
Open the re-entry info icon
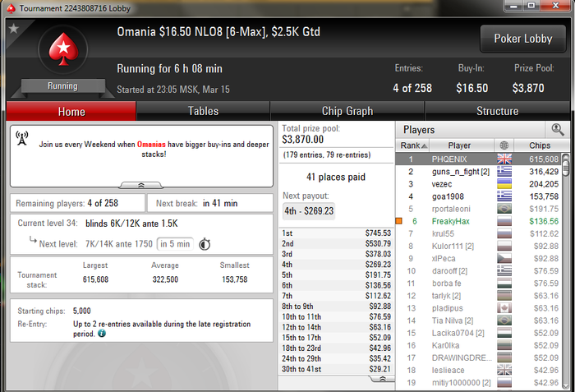[x=102, y=334]
